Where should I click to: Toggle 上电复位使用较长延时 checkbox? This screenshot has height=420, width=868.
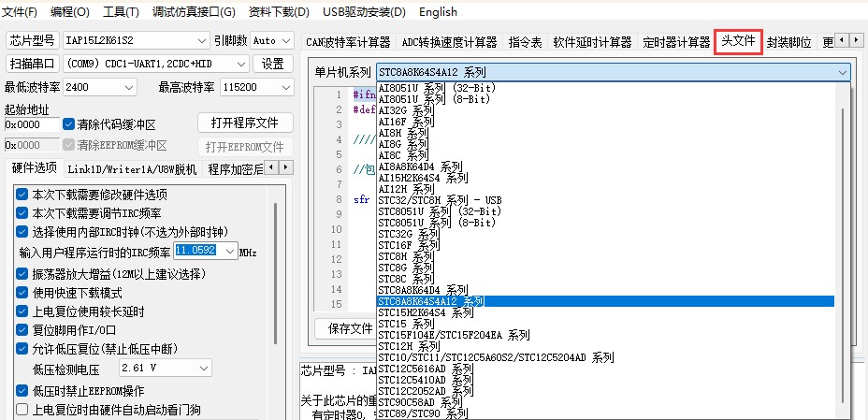(x=22, y=311)
